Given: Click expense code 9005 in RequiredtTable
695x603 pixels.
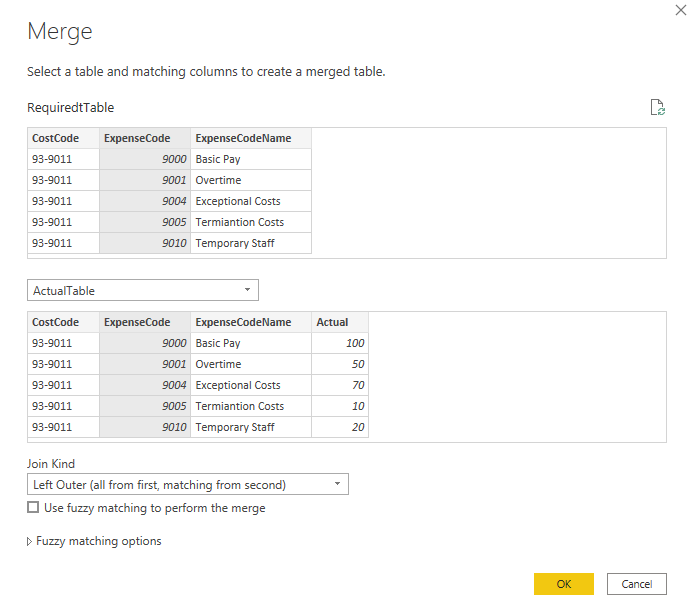Looking at the screenshot, I should tap(145, 222).
